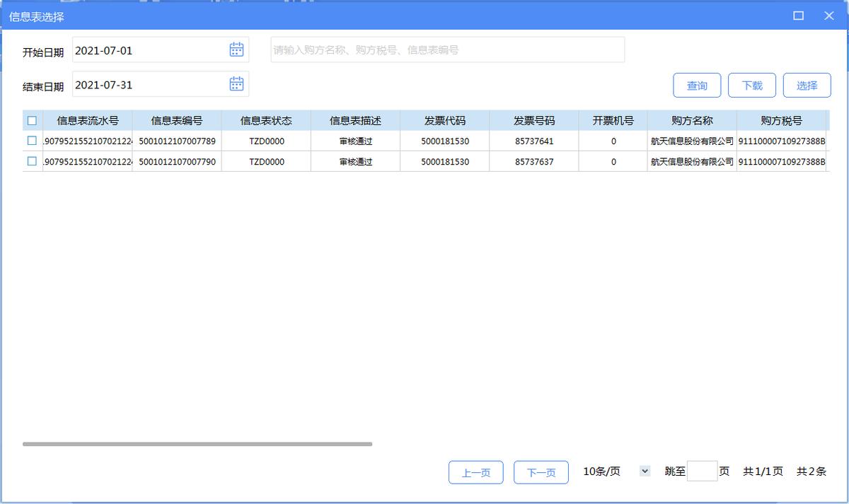
Task: Click 航天信息股份有限公司 in the 85737637 row
Action: (692, 161)
